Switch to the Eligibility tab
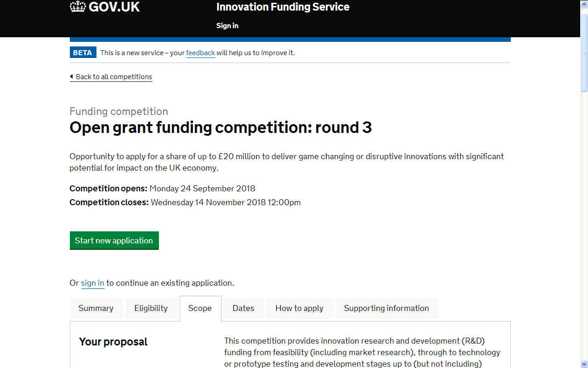This screenshot has width=588, height=368. click(151, 308)
